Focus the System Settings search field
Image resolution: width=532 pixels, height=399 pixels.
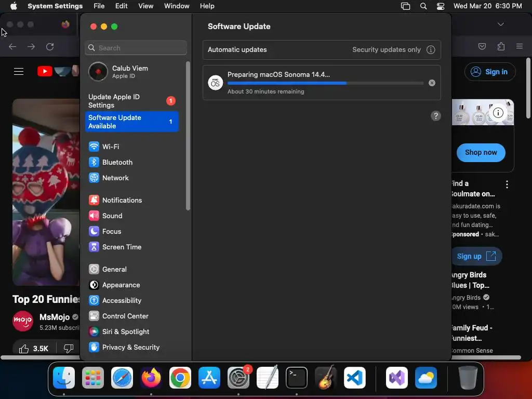pyautogui.click(x=136, y=48)
